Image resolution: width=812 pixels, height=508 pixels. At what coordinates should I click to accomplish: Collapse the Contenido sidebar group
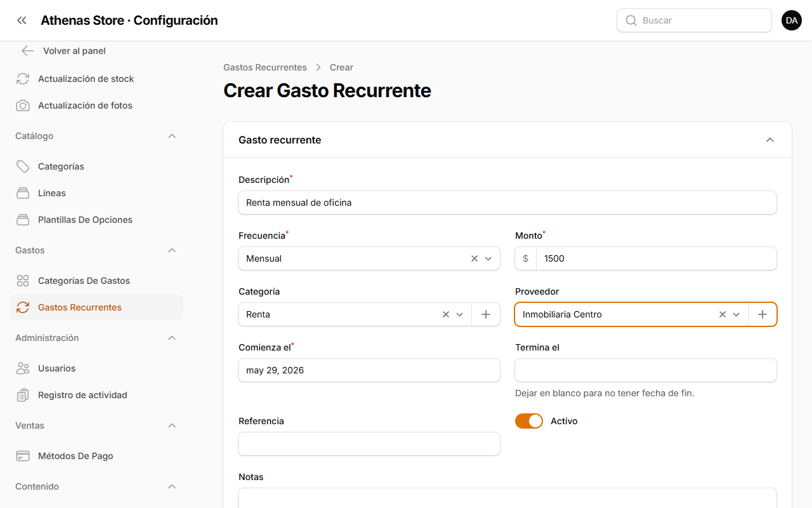tap(172, 486)
